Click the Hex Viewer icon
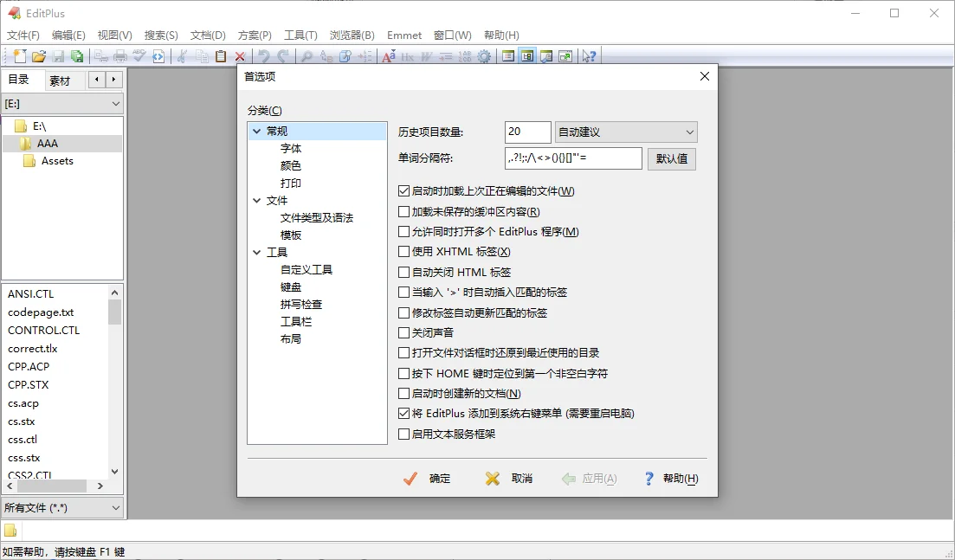The width and height of the screenshot is (955, 560). [408, 56]
